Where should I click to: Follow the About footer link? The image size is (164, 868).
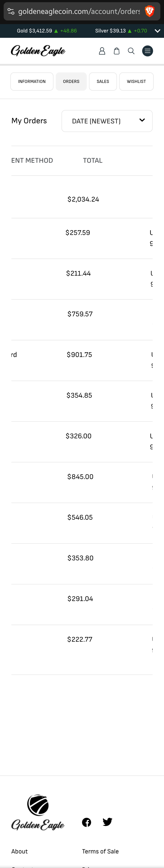[x=20, y=851]
